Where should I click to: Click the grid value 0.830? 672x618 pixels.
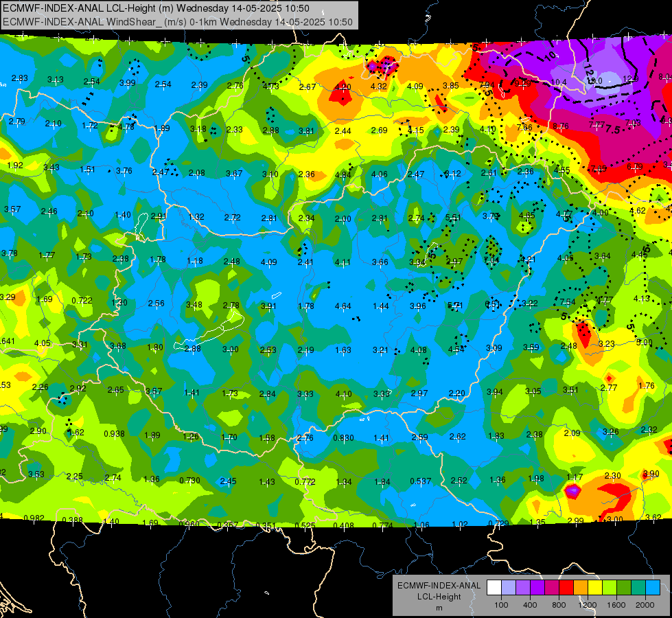click(344, 437)
